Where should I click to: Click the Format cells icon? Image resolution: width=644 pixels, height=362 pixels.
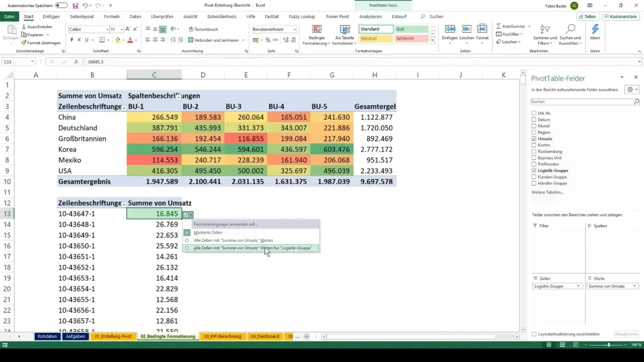point(482,29)
